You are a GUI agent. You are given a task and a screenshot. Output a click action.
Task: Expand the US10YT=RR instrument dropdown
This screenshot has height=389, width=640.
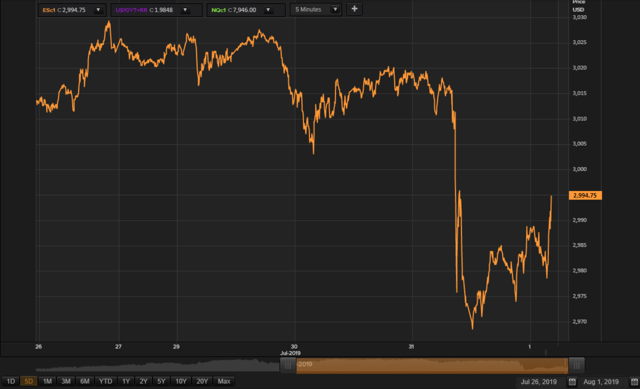point(185,10)
